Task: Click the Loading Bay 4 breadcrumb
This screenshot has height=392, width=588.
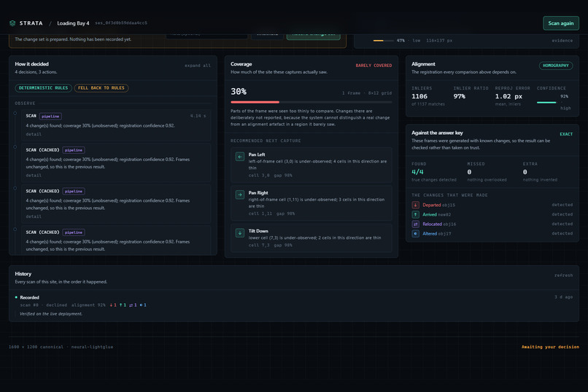Action: click(73, 23)
